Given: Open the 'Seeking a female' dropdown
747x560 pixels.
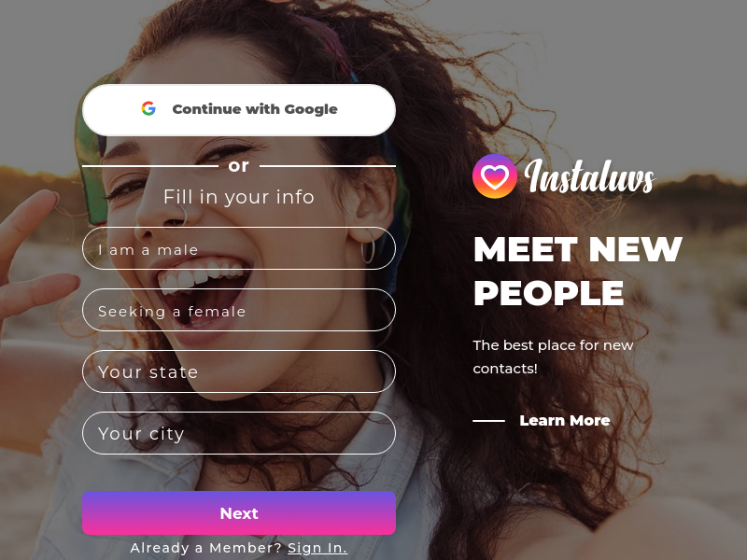Looking at the screenshot, I should [x=239, y=310].
